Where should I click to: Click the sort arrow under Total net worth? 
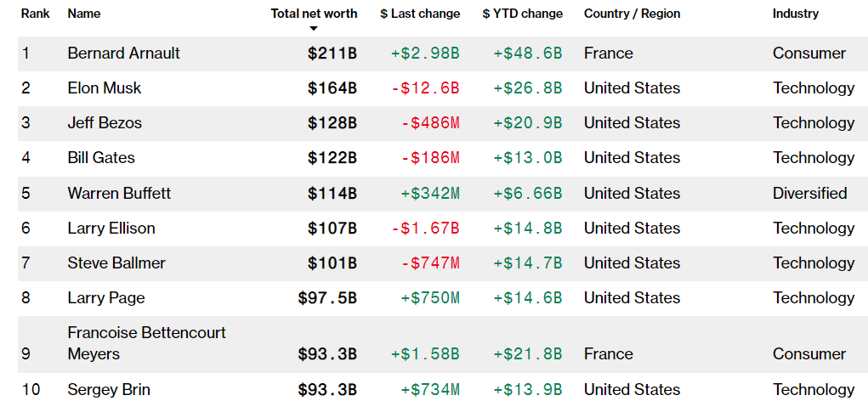[x=314, y=29]
